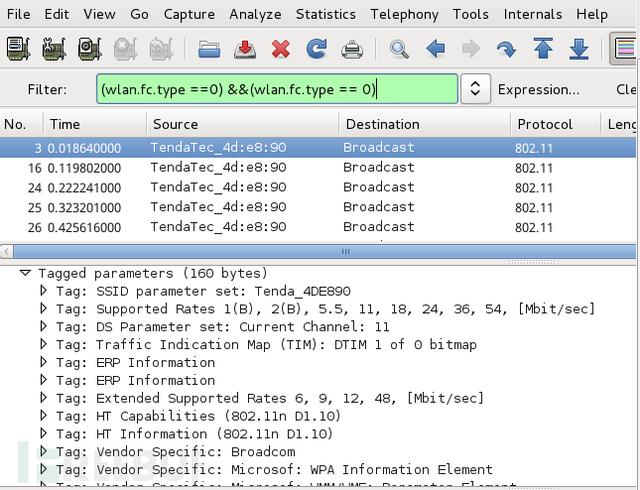Image resolution: width=640 pixels, height=490 pixels.
Task: Open the Edit menu
Action: 56,14
